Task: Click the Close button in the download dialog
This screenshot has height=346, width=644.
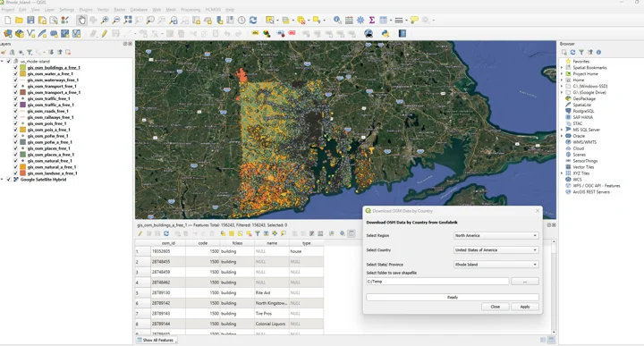Action: 496,307
